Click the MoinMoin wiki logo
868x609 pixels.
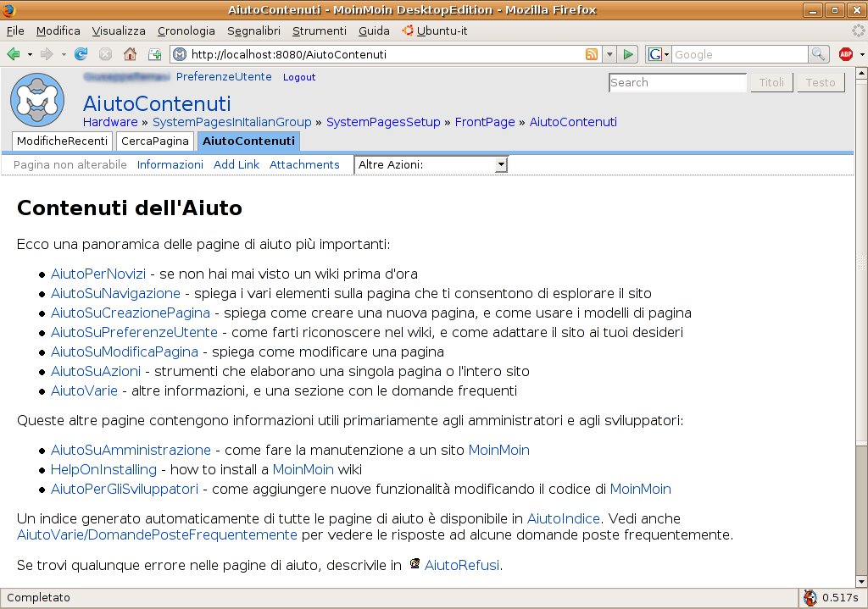[x=36, y=100]
